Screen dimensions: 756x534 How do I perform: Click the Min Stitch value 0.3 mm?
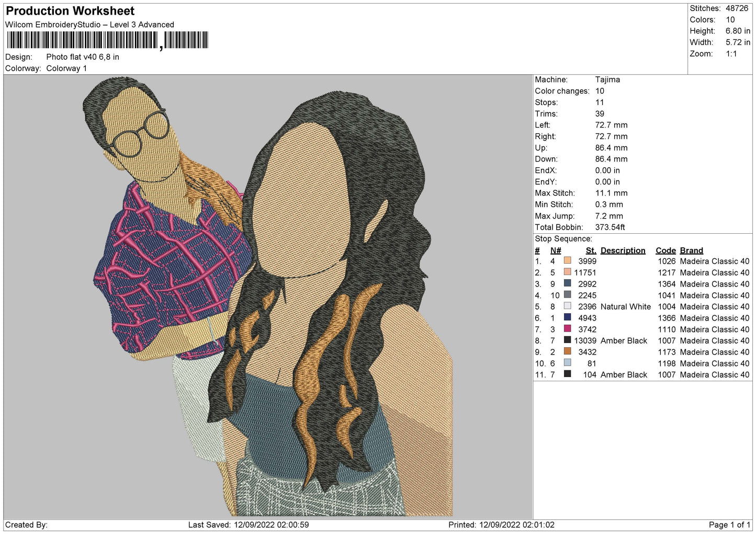pos(609,204)
